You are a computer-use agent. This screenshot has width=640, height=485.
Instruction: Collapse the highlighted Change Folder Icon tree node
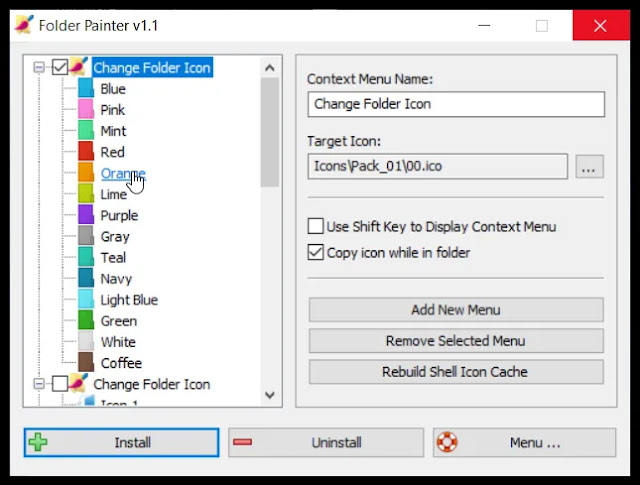coord(39,67)
